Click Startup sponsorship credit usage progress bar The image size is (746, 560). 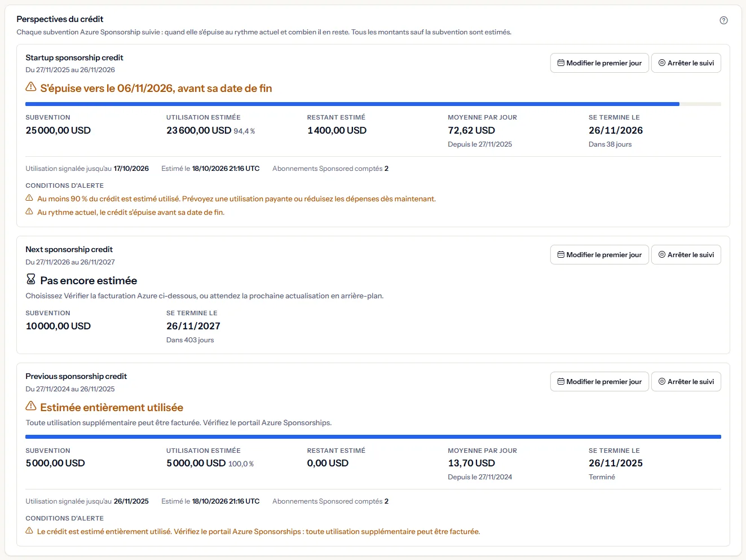point(373,104)
